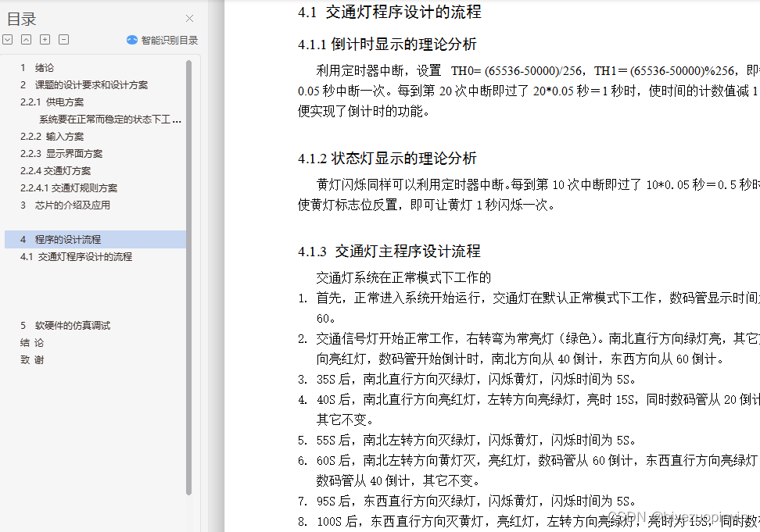Go to outline entry 1 绪论
Viewport: 760px width, 532px height.
point(37,68)
